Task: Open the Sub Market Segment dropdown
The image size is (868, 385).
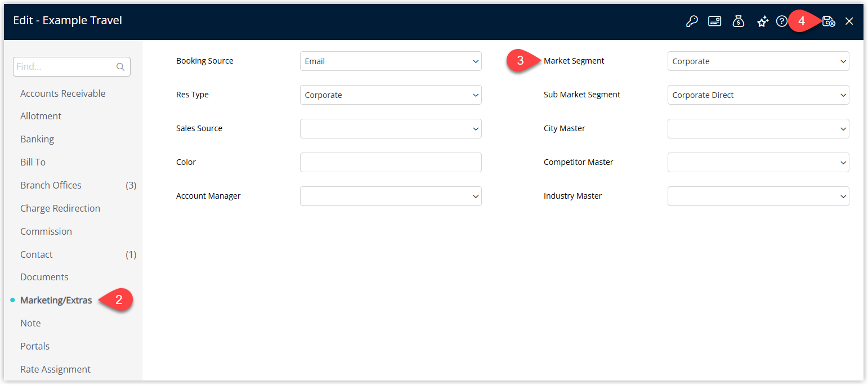Action: click(758, 95)
